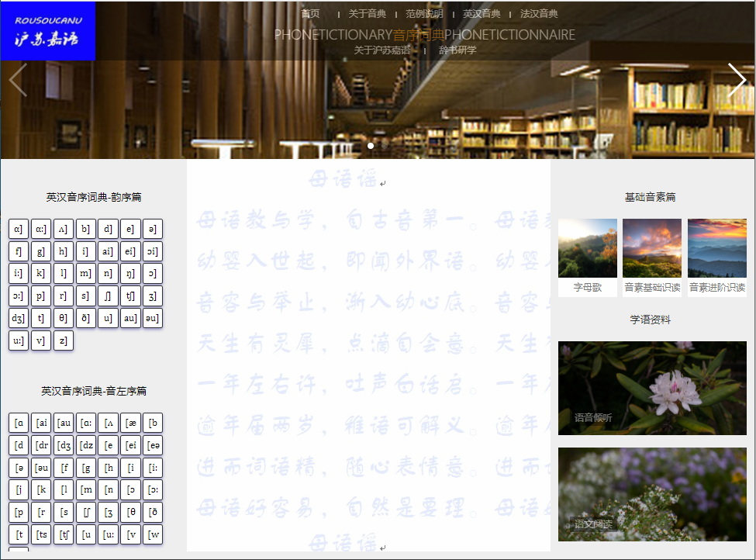This screenshot has width=756, height=560.
Task: Open the 首页 menu item
Action: [310, 13]
